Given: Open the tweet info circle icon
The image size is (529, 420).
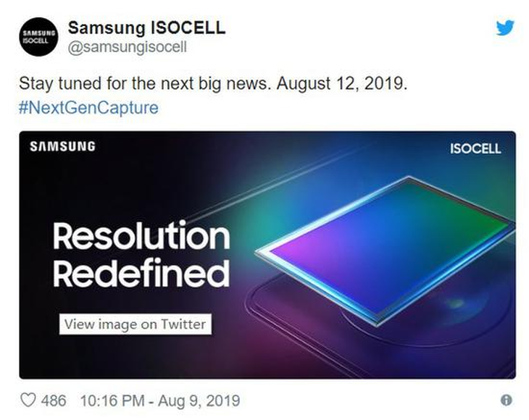Looking at the screenshot, I should 506,400.
